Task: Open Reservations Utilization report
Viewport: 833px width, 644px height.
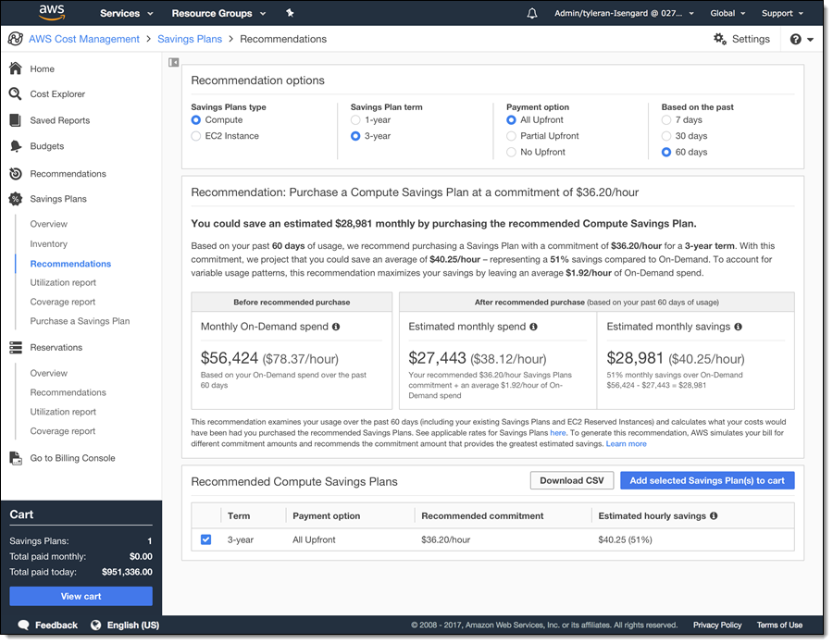Action: point(63,412)
